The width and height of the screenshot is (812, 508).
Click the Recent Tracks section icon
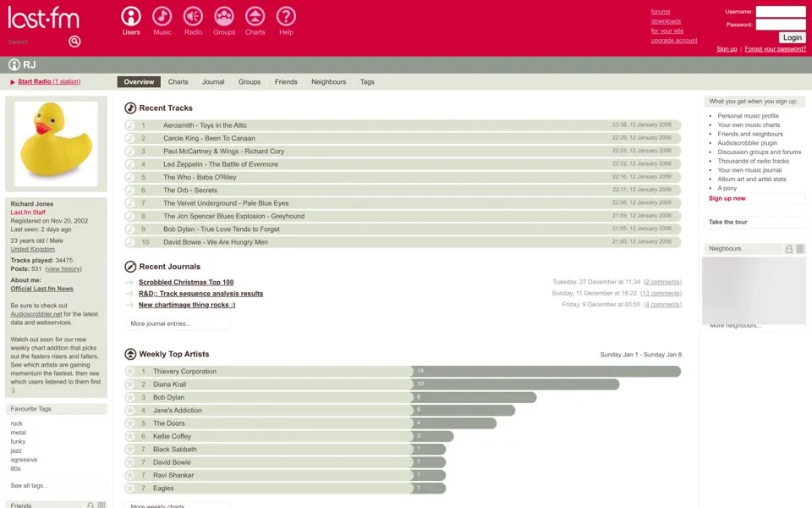130,108
